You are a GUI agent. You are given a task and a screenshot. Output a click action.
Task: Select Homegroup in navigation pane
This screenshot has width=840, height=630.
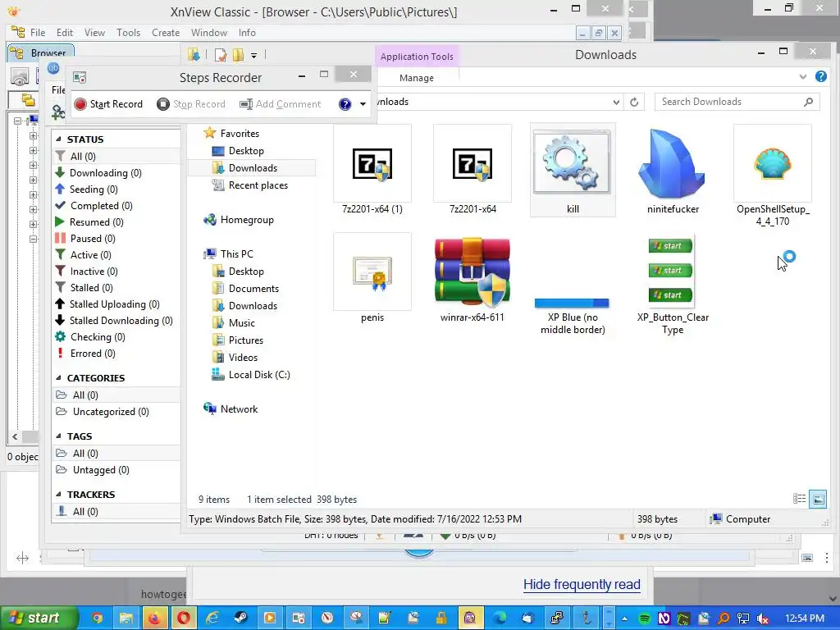(x=247, y=220)
